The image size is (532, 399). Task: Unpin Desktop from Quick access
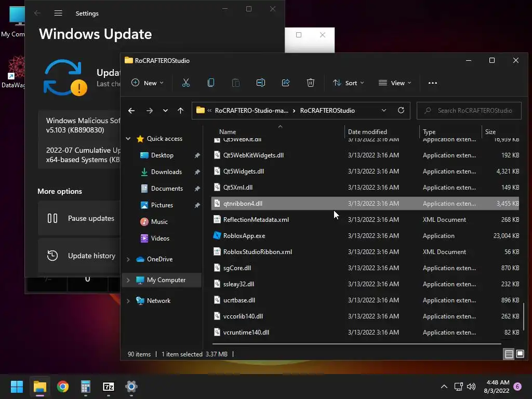point(197,155)
